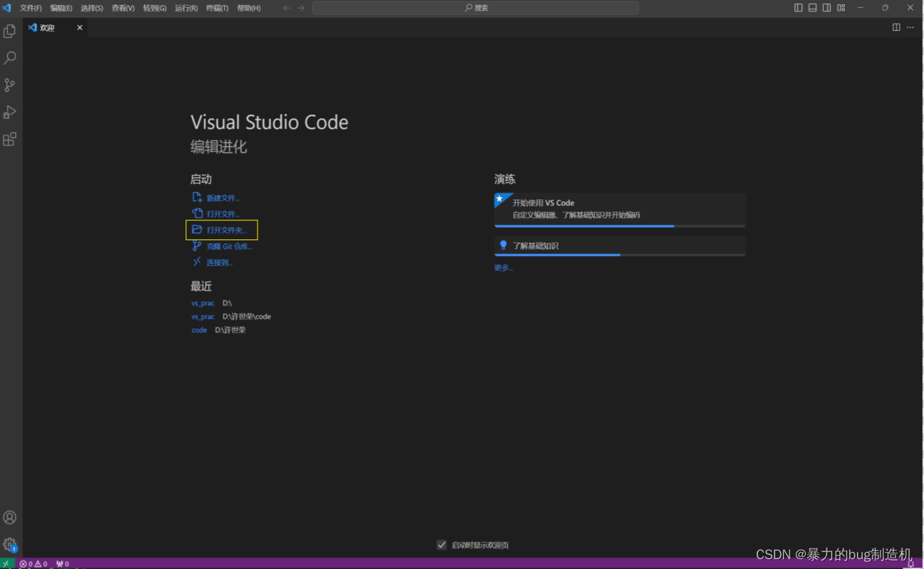Open the Accounts menu icon
The height and width of the screenshot is (569, 924).
(x=10, y=517)
